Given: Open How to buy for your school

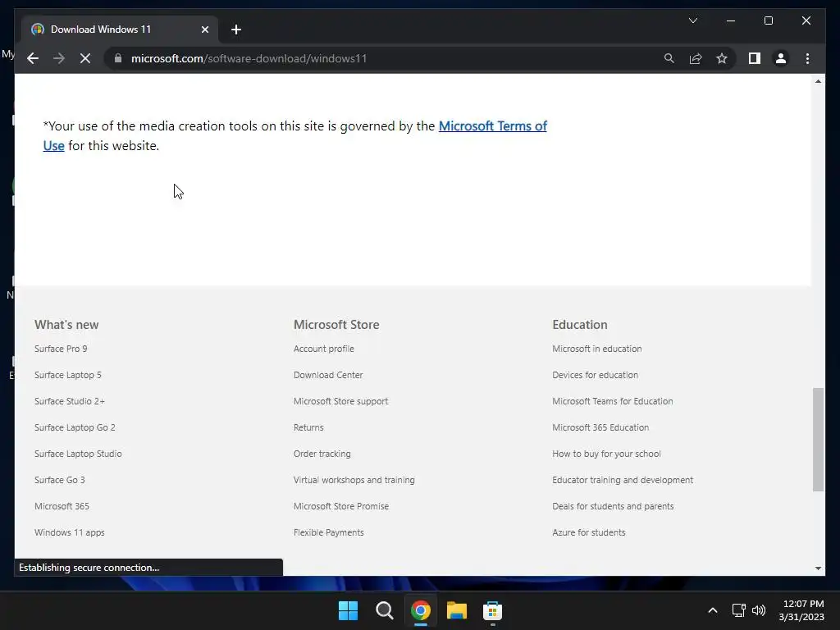Looking at the screenshot, I should [x=606, y=454].
